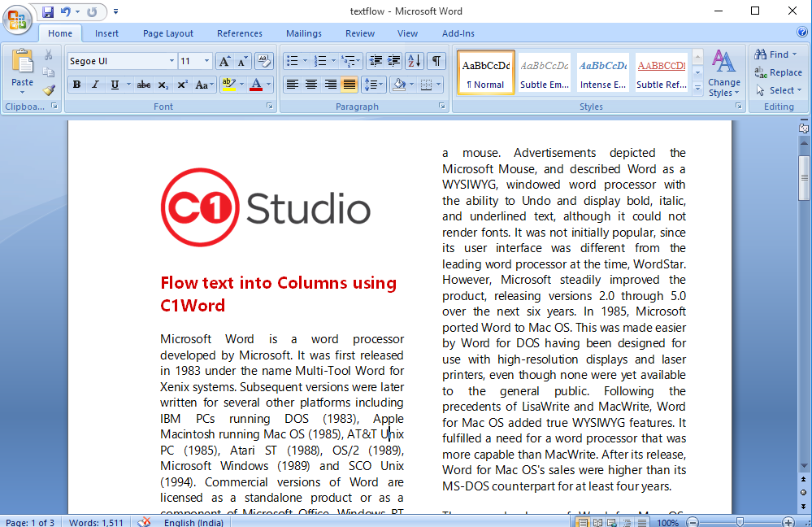Expand the full Styles gallery
The image size is (812, 527).
697,89
